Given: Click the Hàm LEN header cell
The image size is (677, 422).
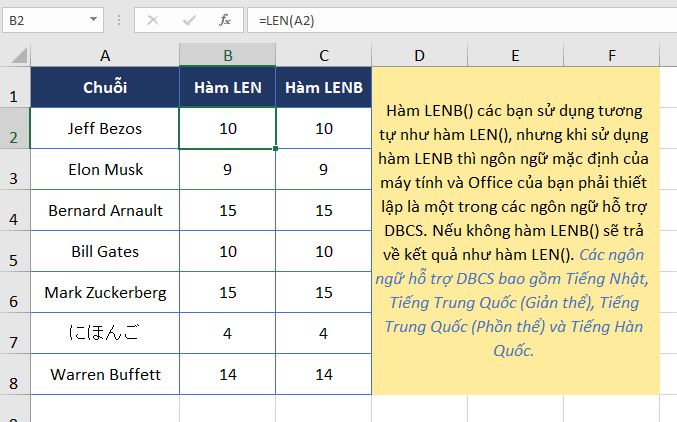Looking at the screenshot, I should (228, 87).
